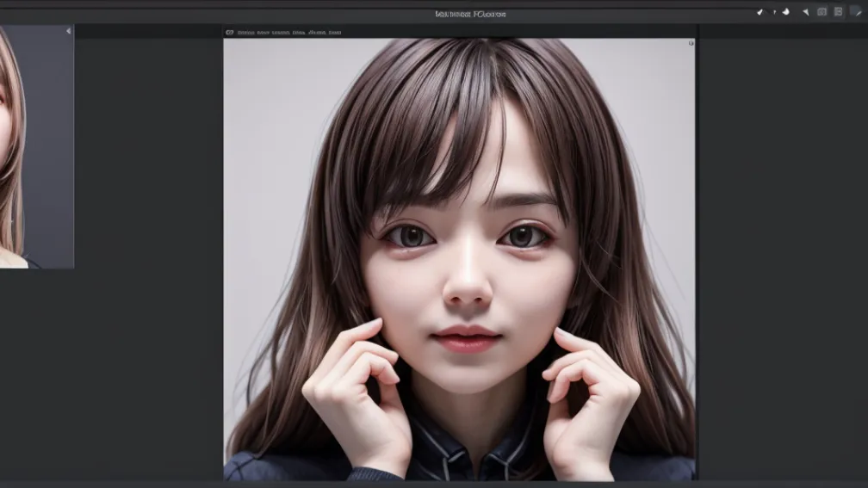Click the dark header strip above the left empty panel
The width and height of the screenshot is (868, 488).
click(146, 31)
